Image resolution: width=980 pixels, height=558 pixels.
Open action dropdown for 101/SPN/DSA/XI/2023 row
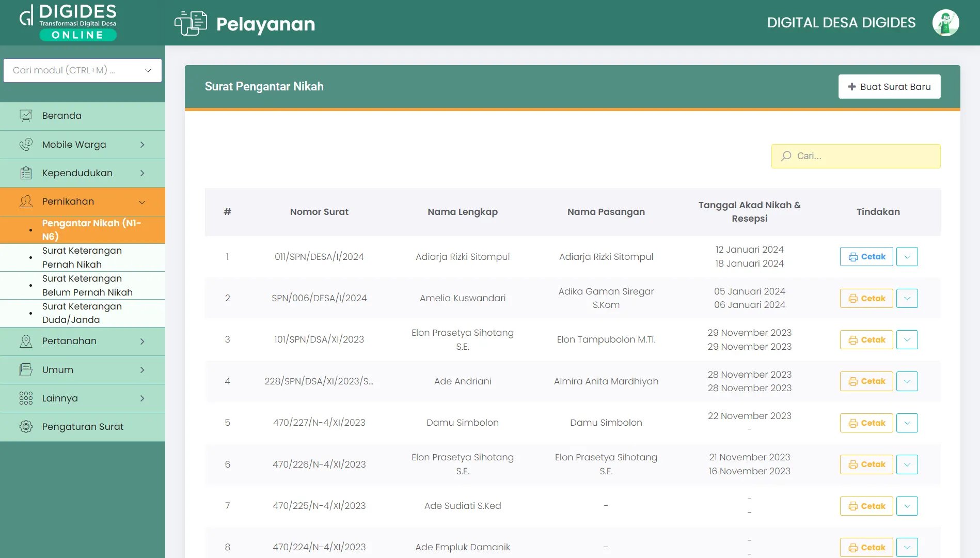click(907, 339)
